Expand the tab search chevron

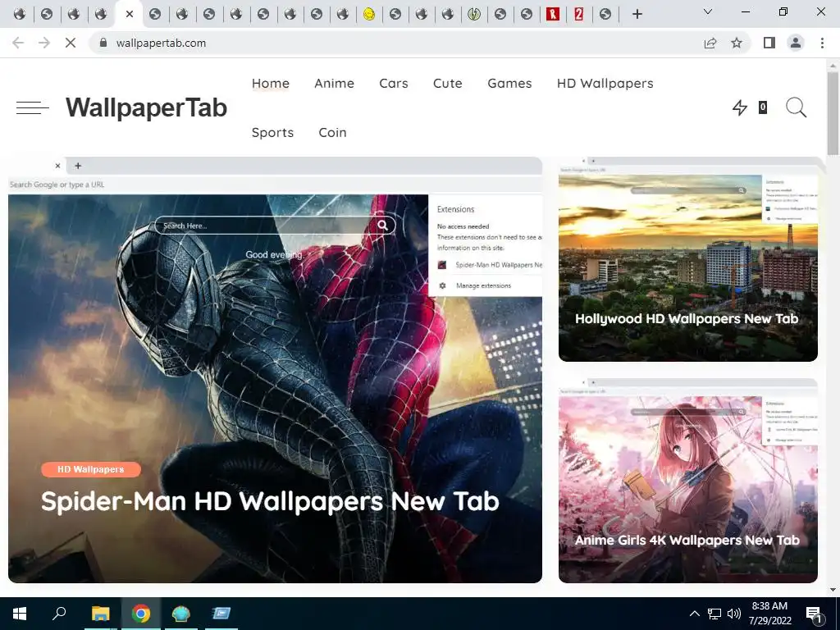[x=708, y=11]
